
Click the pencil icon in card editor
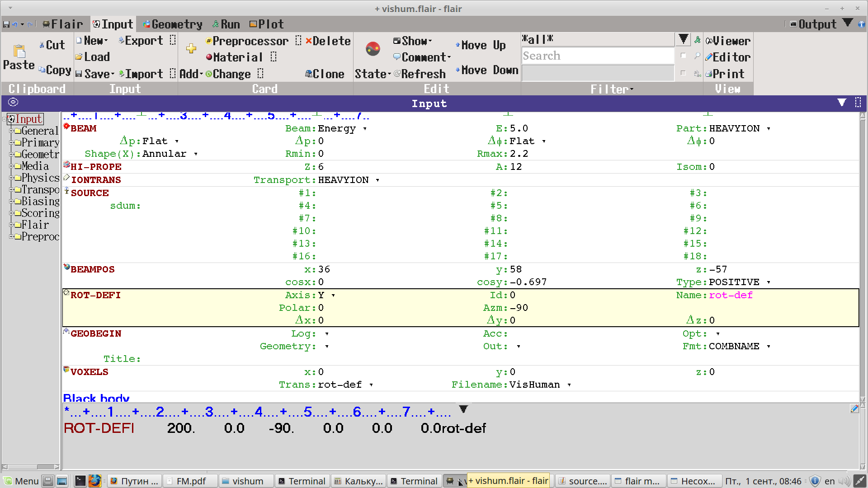tap(854, 409)
